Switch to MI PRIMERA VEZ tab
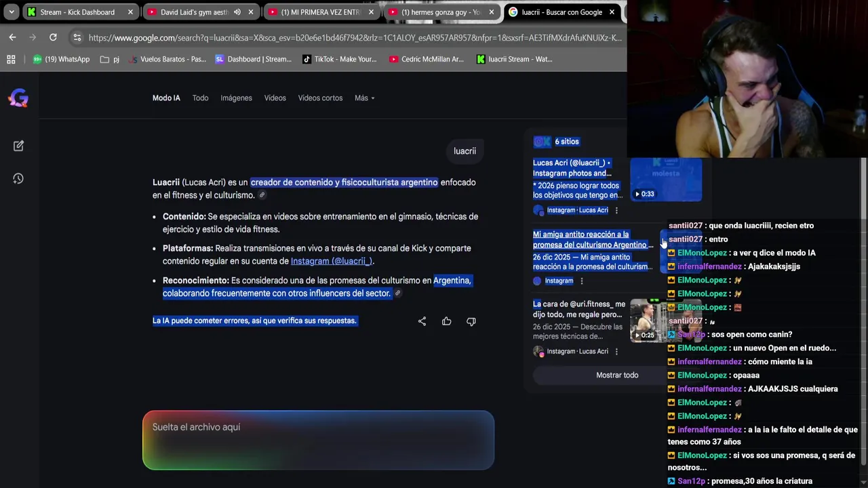868x488 pixels. [321, 12]
